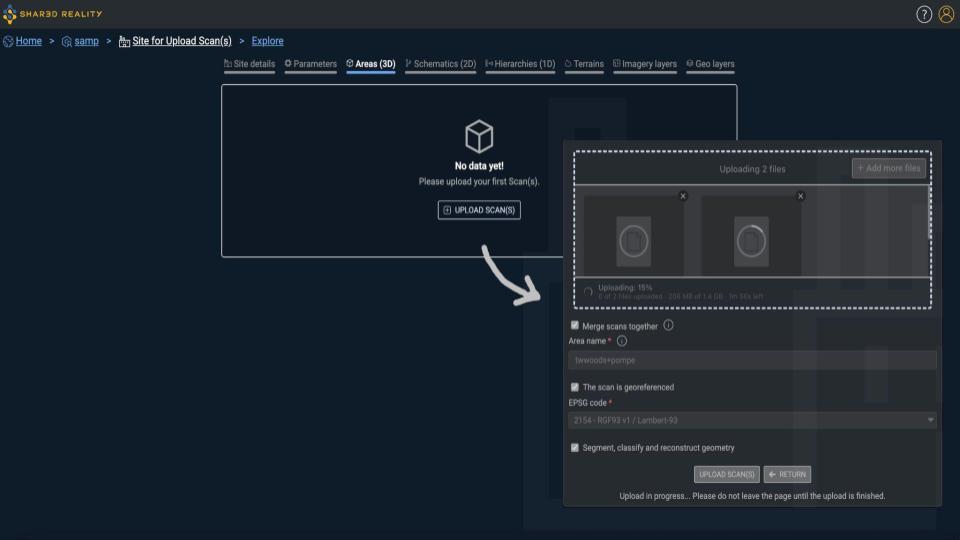Uncheck The scan is georeferenced
Viewport: 960px width, 540px height.
[575, 387]
